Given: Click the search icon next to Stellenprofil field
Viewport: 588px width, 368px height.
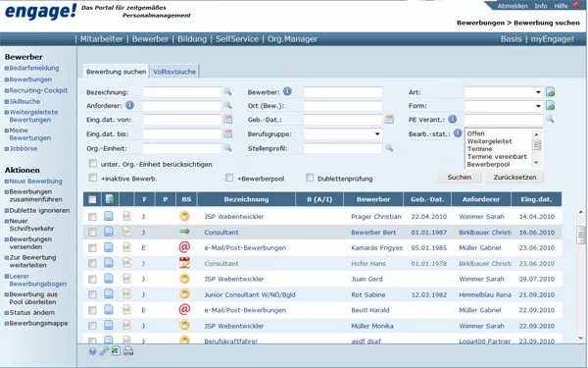Looking at the screenshot, I should (389, 148).
